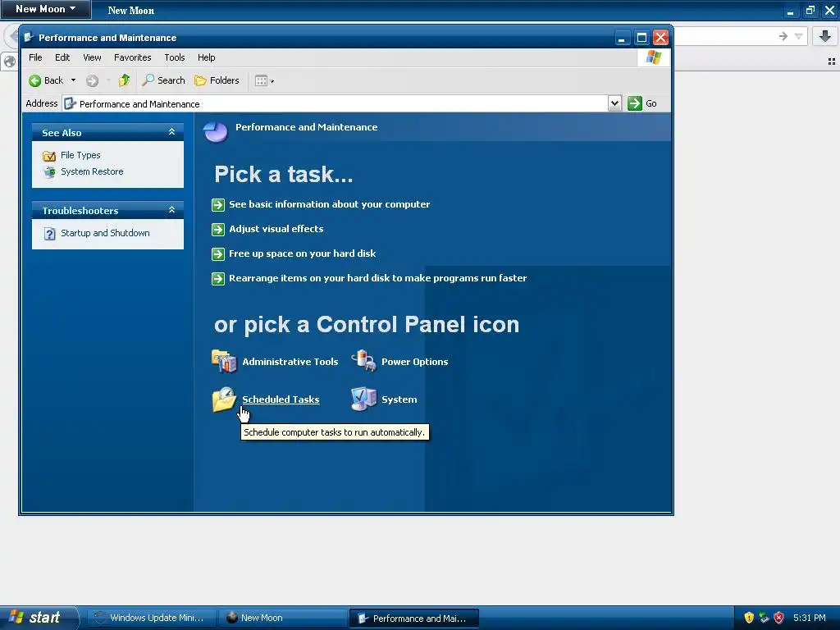
Task: Open the Search pane
Action: 164,80
